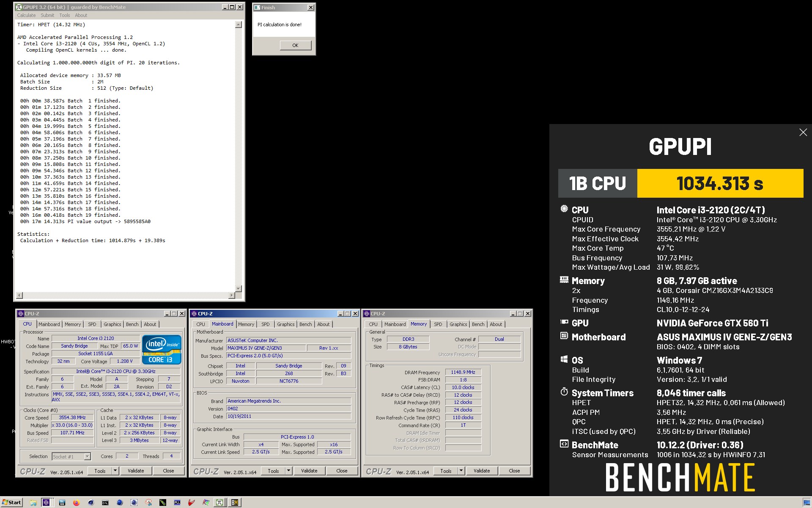812x508 pixels.
Task: Open Tools dropdown arrow in Mainboard window
Action: point(288,471)
